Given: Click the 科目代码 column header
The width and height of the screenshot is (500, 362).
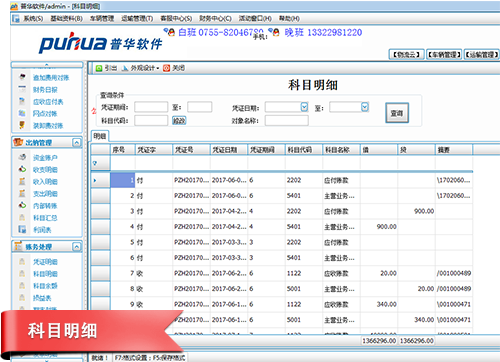Looking at the screenshot, I should coord(304,150).
